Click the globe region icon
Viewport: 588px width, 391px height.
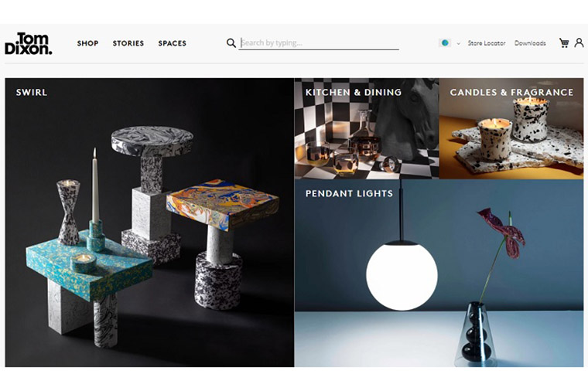[445, 43]
